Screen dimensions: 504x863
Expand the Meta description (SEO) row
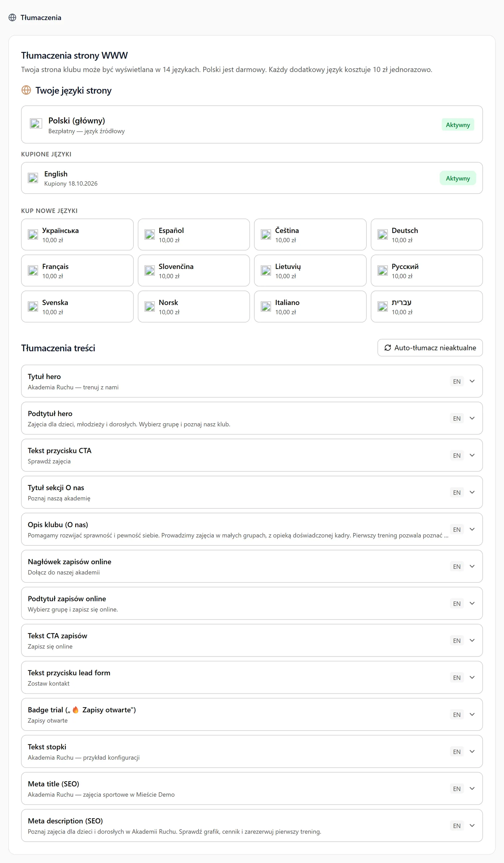(252, 825)
